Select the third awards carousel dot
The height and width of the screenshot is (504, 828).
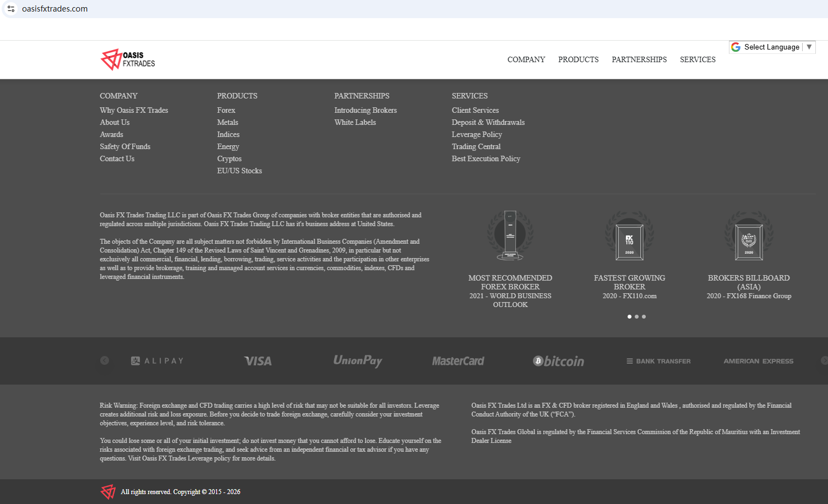point(644,316)
